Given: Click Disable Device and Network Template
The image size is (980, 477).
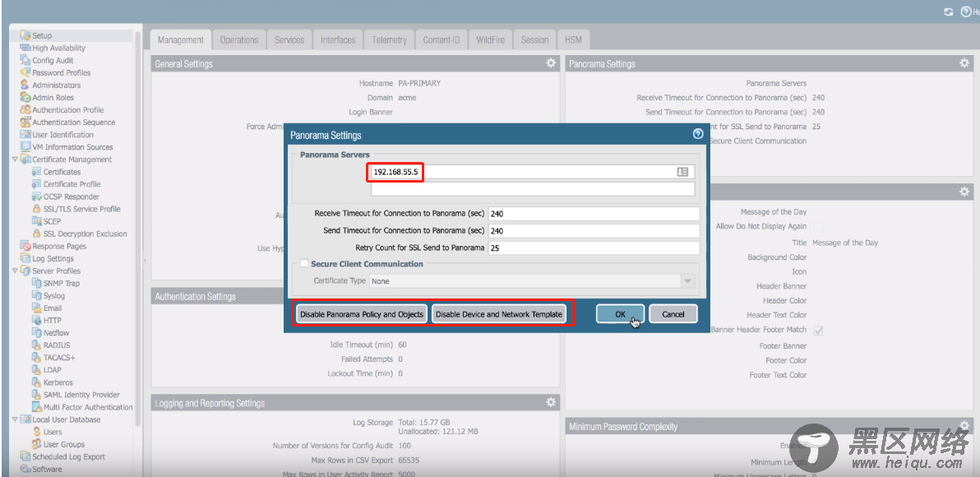Looking at the screenshot, I should (x=499, y=314).
